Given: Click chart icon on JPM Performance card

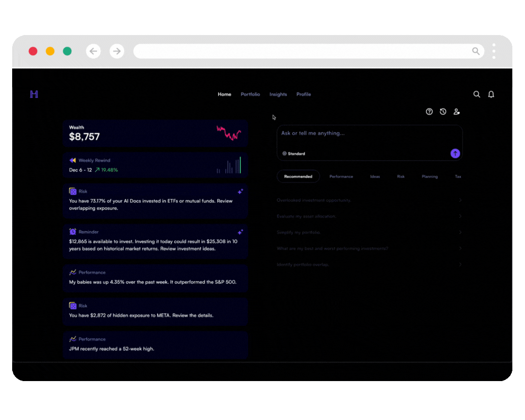Looking at the screenshot, I should 72,339.
